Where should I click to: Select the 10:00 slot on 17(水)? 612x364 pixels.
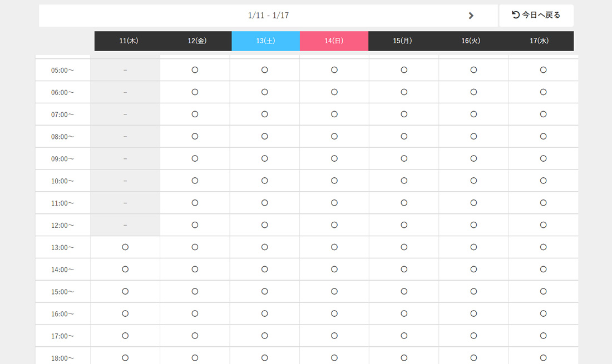point(544,181)
